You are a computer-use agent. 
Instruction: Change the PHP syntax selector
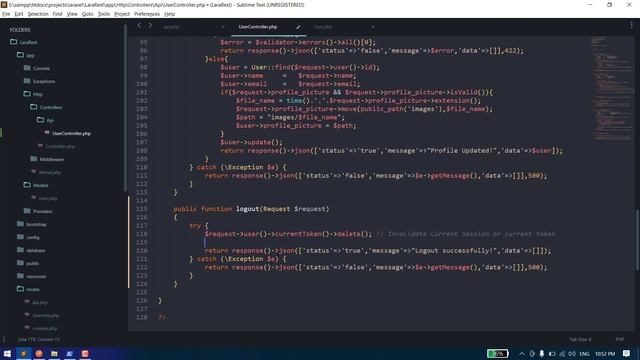[620, 340]
